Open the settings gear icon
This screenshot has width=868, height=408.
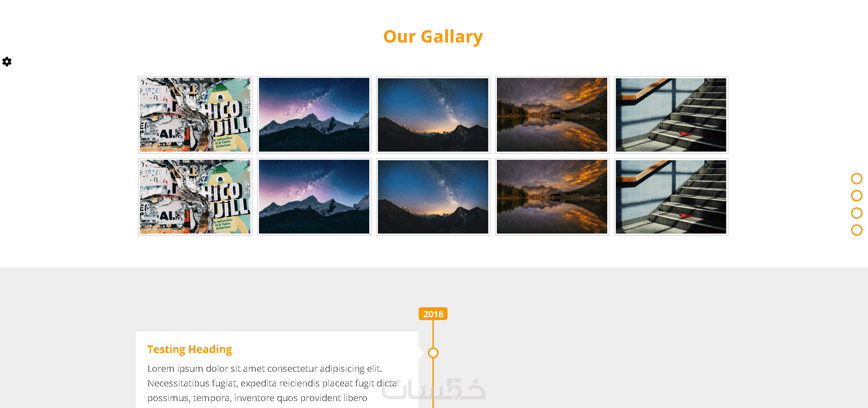coord(7,61)
